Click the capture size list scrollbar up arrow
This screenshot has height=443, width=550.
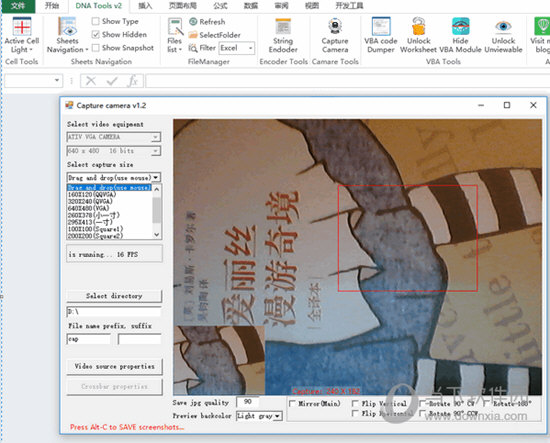(157, 189)
